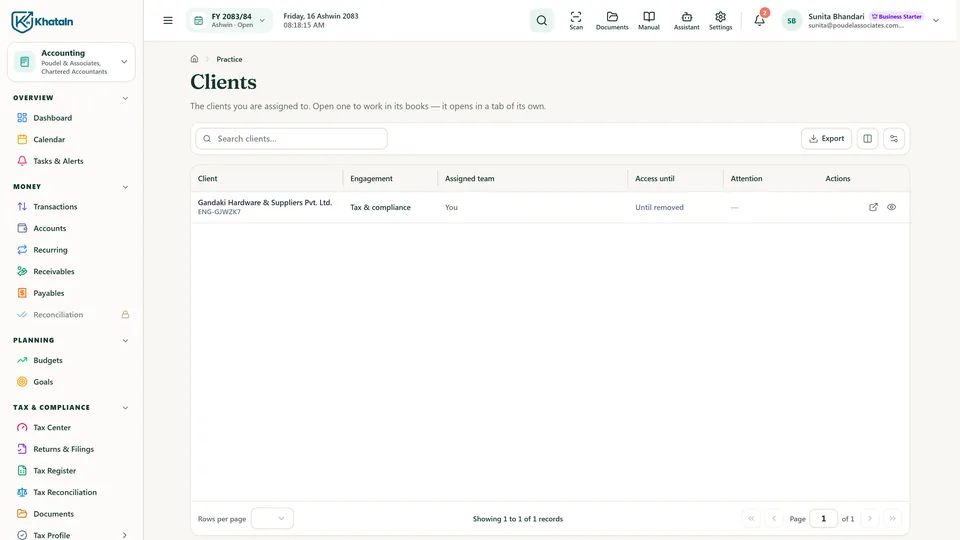Toggle the hamburger sidebar menu
The height and width of the screenshot is (540, 960).
(168, 20)
